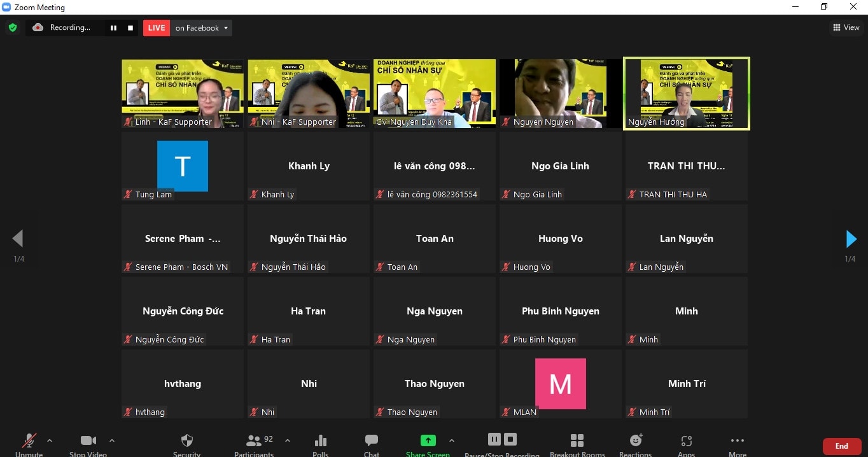Viewport: 868px width, 457px height.
Task: Select the Toan An participant tile
Action: click(x=435, y=239)
